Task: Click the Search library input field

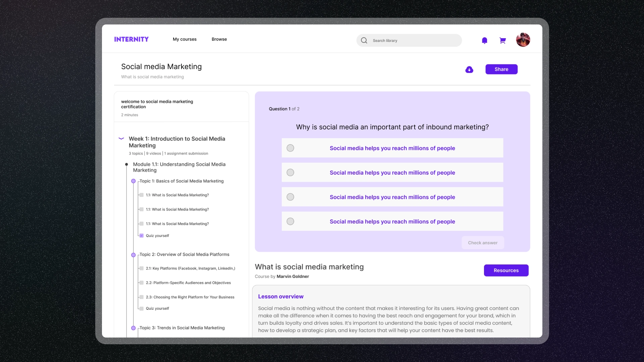Action: pyautogui.click(x=414, y=41)
